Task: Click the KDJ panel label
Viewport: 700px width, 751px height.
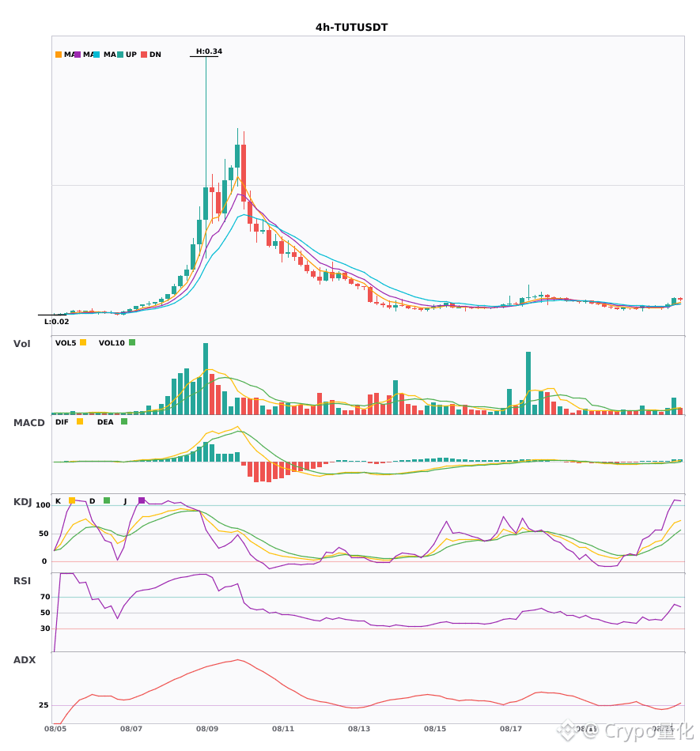Action: pyautogui.click(x=22, y=502)
